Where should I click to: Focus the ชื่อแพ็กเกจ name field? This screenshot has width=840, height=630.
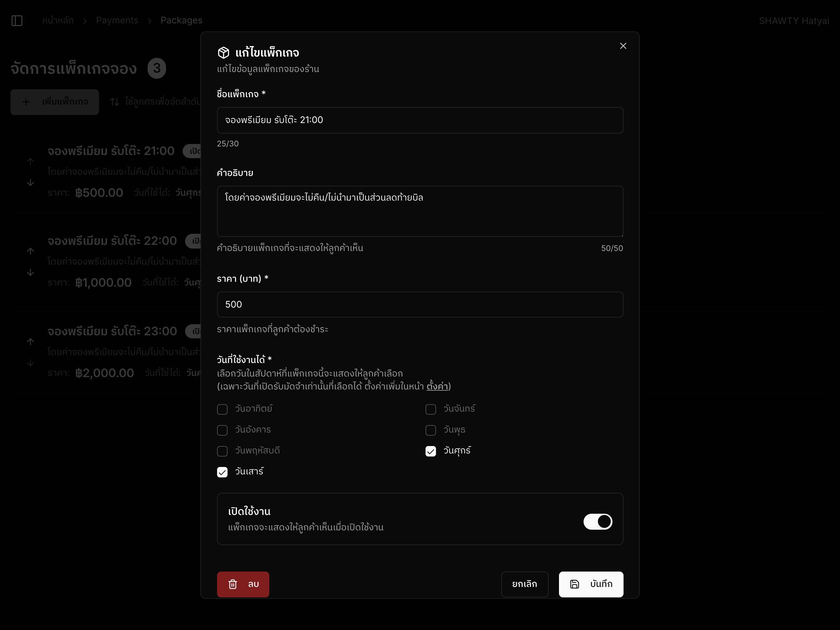(x=420, y=120)
